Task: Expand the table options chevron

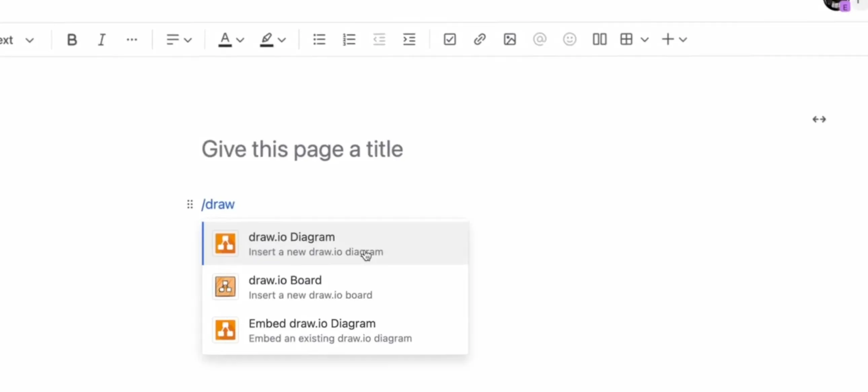Action: click(x=645, y=39)
